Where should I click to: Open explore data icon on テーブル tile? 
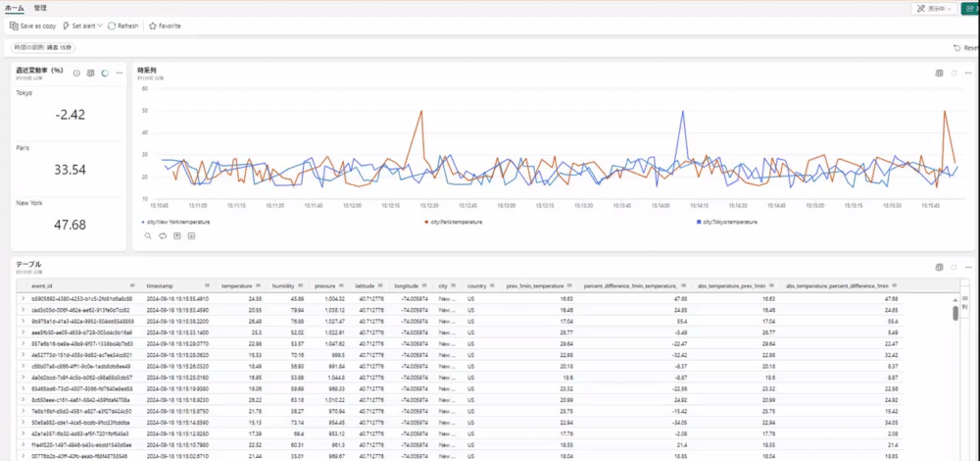tap(939, 267)
